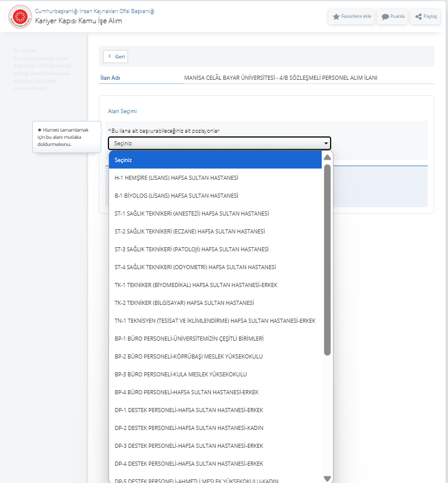Click the dropdown list scroll-down arrow
This screenshot has width=448, height=483.
(x=327, y=478)
